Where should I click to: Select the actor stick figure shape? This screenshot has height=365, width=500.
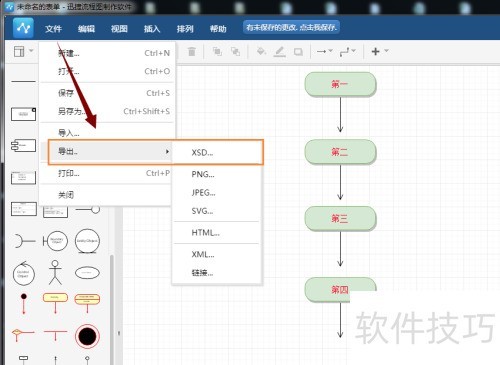(55, 273)
